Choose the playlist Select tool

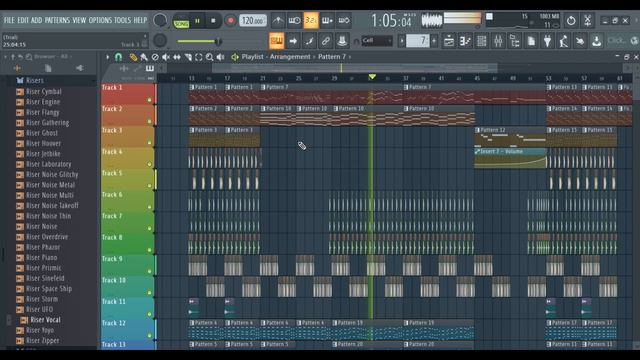(x=199, y=57)
